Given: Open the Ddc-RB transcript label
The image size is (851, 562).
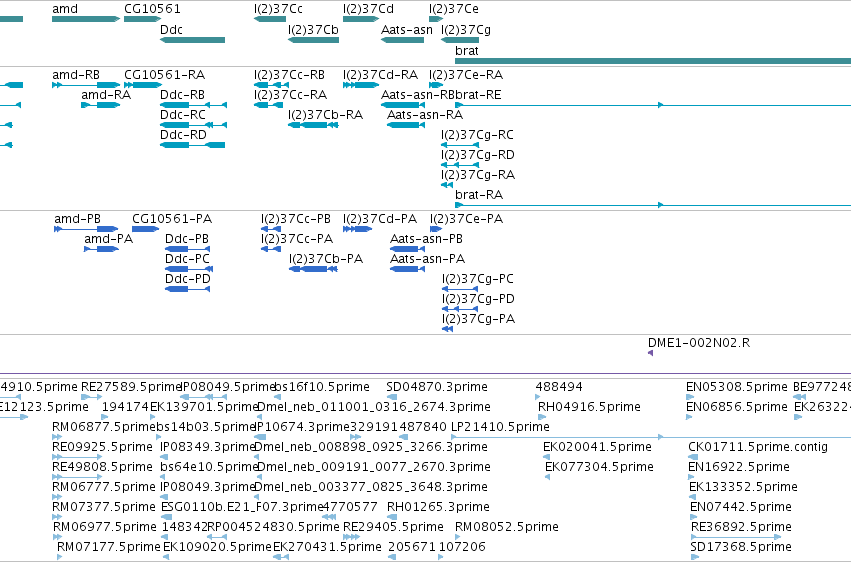Looking at the screenshot, I should point(182,95).
